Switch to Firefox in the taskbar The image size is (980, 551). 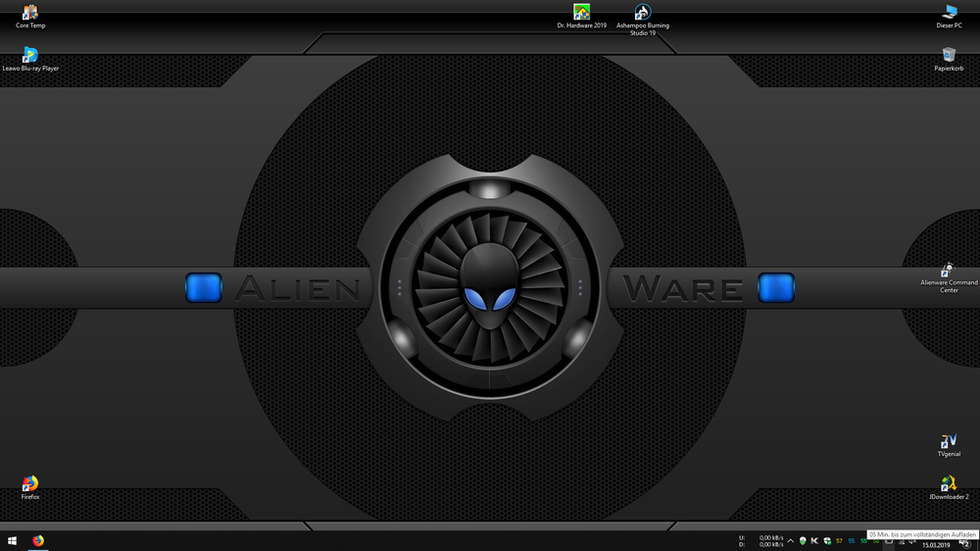tap(39, 540)
